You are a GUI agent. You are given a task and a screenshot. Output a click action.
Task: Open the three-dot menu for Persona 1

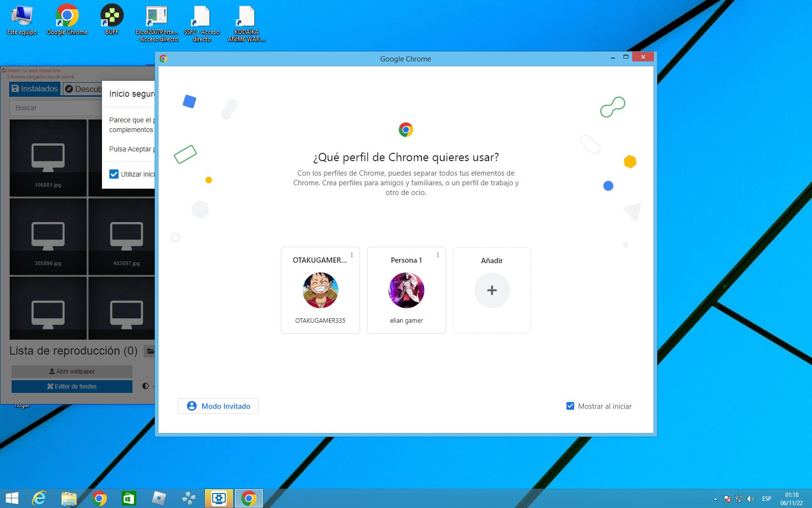(x=438, y=255)
